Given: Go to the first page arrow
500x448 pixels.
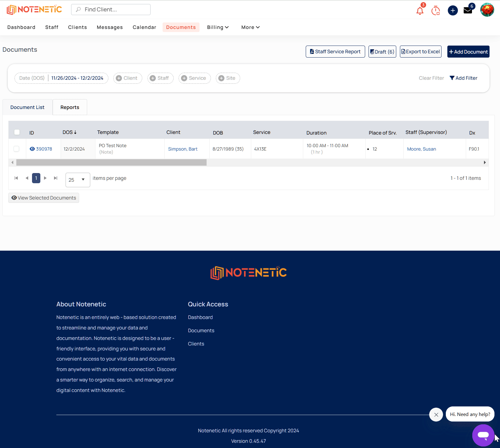Looking at the screenshot, I should click(x=16, y=178).
